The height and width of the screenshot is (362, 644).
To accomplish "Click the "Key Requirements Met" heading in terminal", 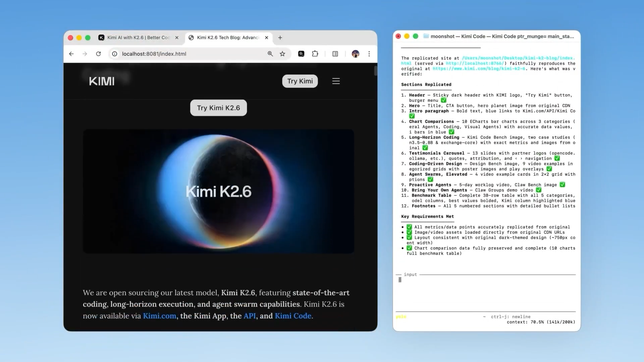I will point(428,217).
